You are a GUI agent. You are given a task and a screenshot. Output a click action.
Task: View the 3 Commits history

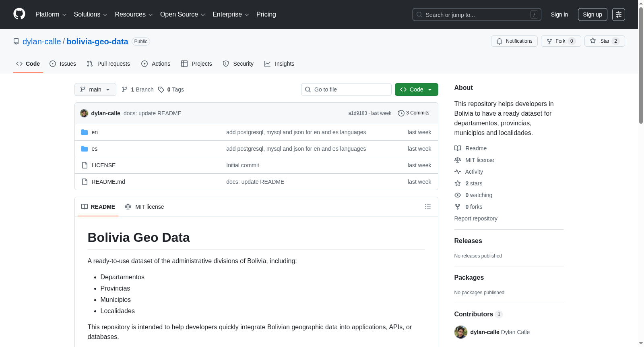click(x=414, y=113)
